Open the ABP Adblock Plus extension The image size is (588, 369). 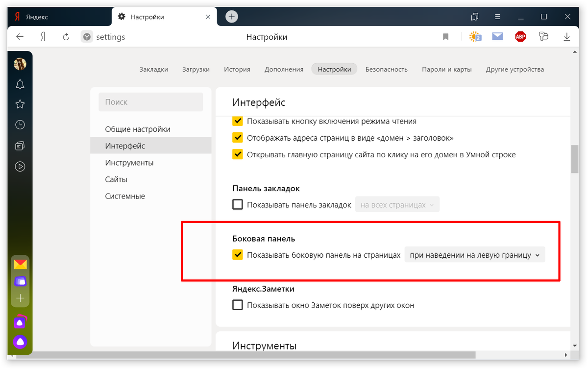point(520,37)
